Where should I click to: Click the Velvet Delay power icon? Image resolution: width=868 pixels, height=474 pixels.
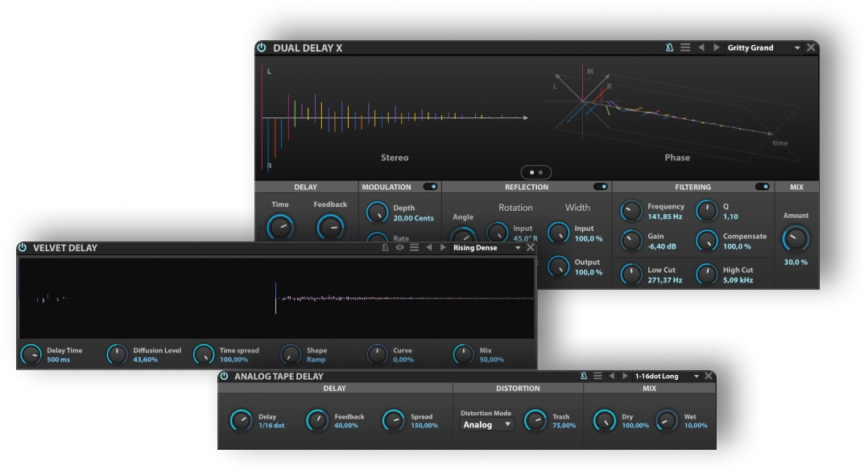tap(23, 248)
